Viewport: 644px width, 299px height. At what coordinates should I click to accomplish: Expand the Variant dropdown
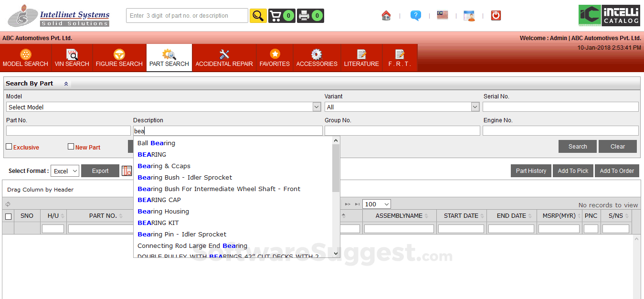click(x=401, y=107)
